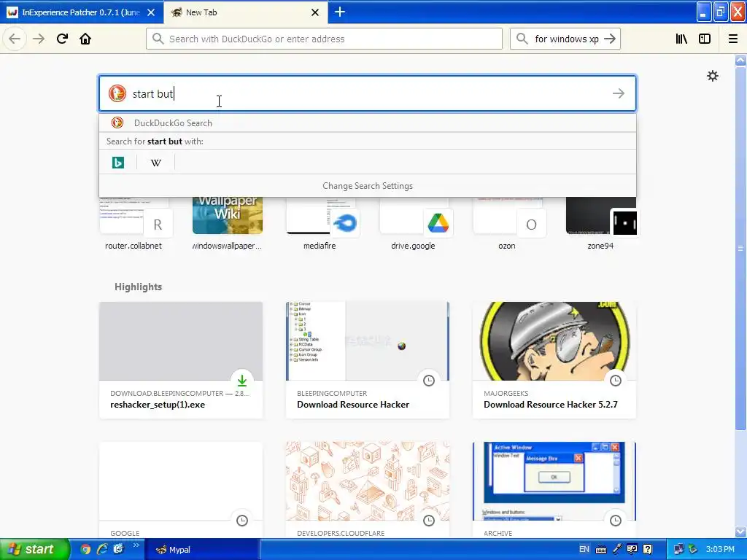Click the new tab page settings gear

click(712, 76)
